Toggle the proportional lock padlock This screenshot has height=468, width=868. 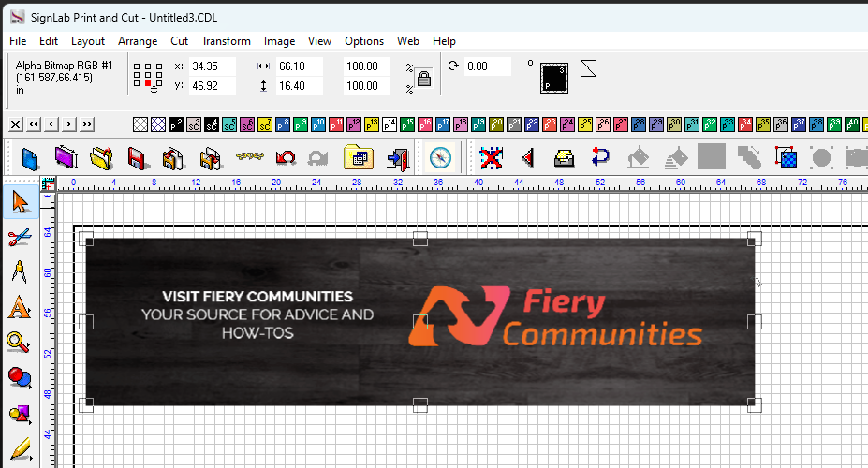pyautogui.click(x=423, y=79)
